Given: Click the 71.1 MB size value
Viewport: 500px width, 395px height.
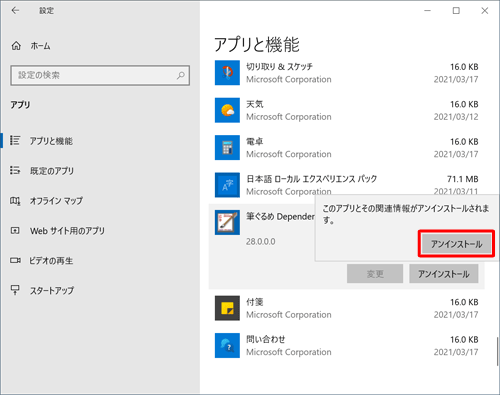Looking at the screenshot, I should [463, 179].
